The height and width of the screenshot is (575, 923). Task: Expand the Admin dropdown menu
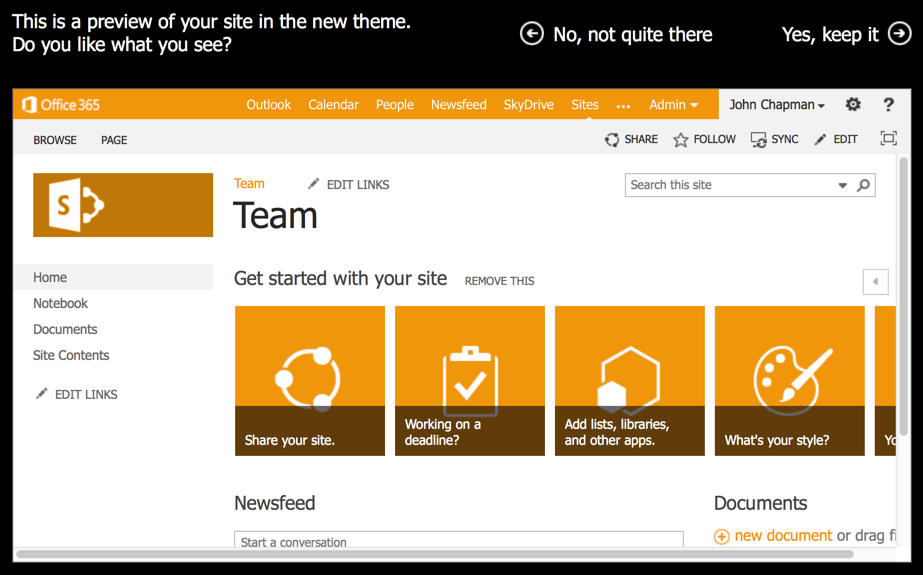tap(673, 105)
